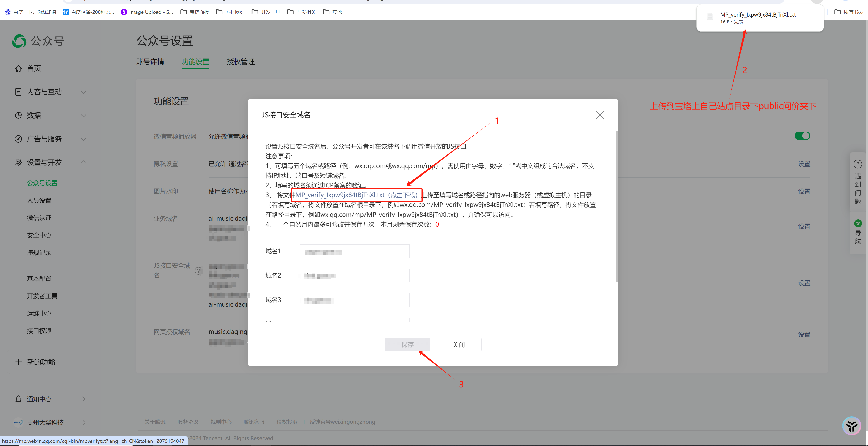Click 数据 pie chart icon
The width and height of the screenshot is (868, 446).
(18, 115)
